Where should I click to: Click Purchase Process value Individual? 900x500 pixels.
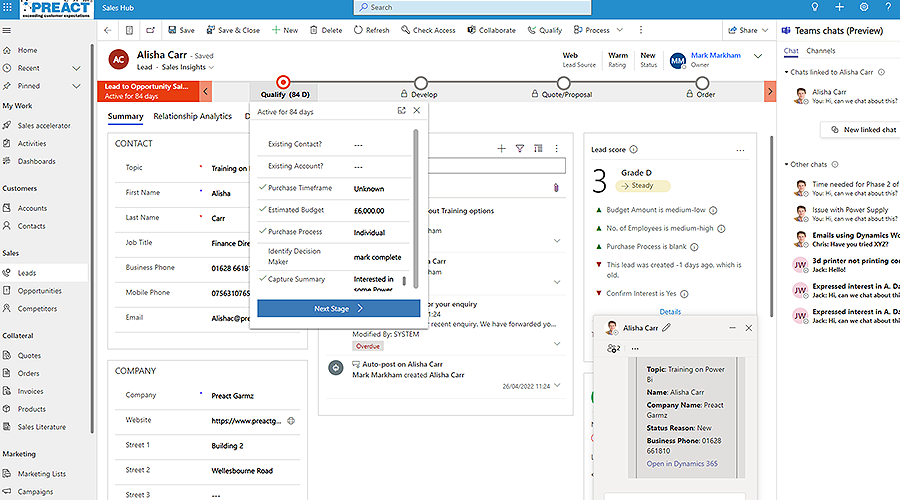369,232
